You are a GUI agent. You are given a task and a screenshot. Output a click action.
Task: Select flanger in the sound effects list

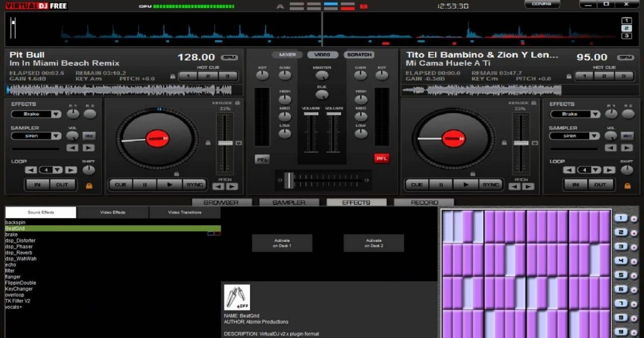[13, 277]
